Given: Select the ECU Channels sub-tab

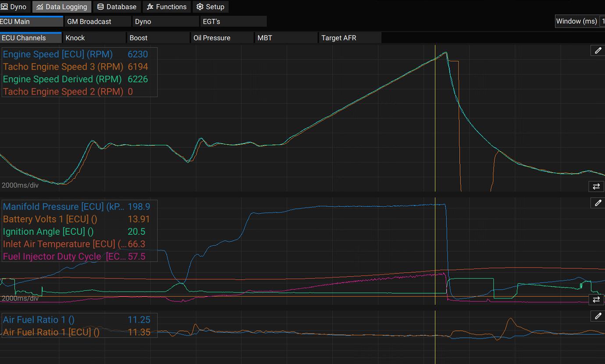Looking at the screenshot, I should 31,38.
